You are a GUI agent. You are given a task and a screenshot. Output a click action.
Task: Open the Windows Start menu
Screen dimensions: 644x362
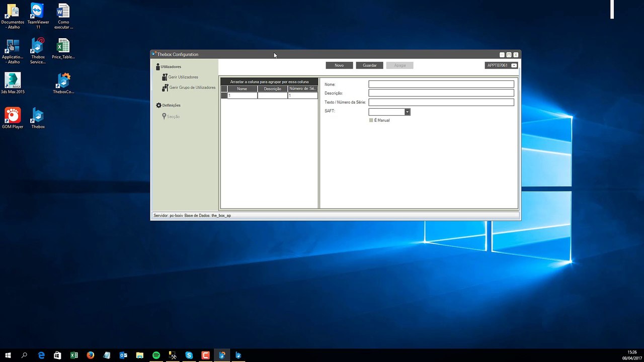click(8, 355)
